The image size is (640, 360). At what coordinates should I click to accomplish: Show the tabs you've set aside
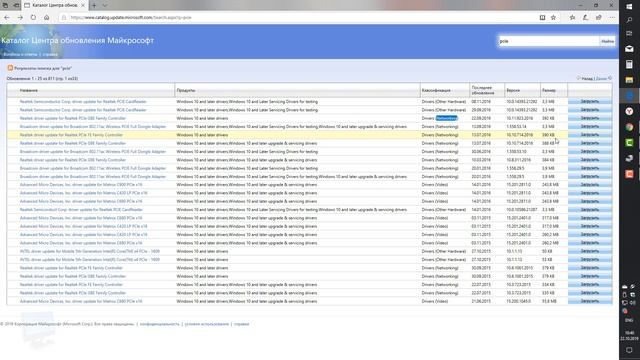tap(5, 5)
